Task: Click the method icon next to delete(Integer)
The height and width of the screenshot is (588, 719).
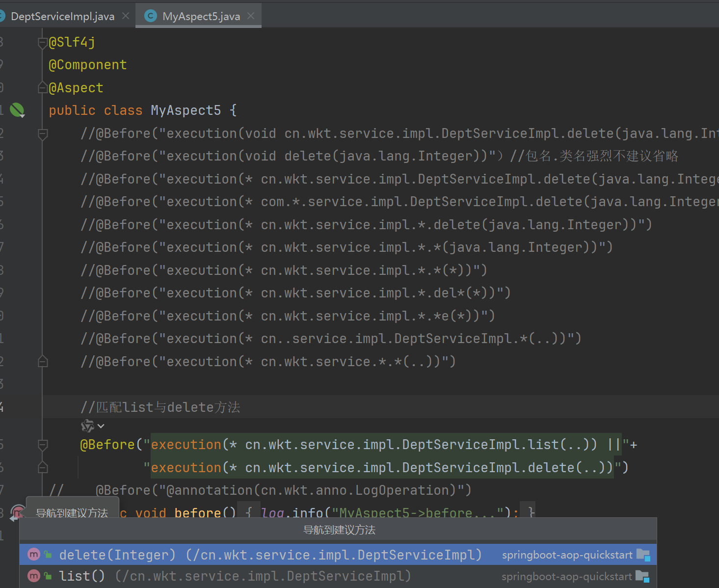Action: click(x=33, y=555)
